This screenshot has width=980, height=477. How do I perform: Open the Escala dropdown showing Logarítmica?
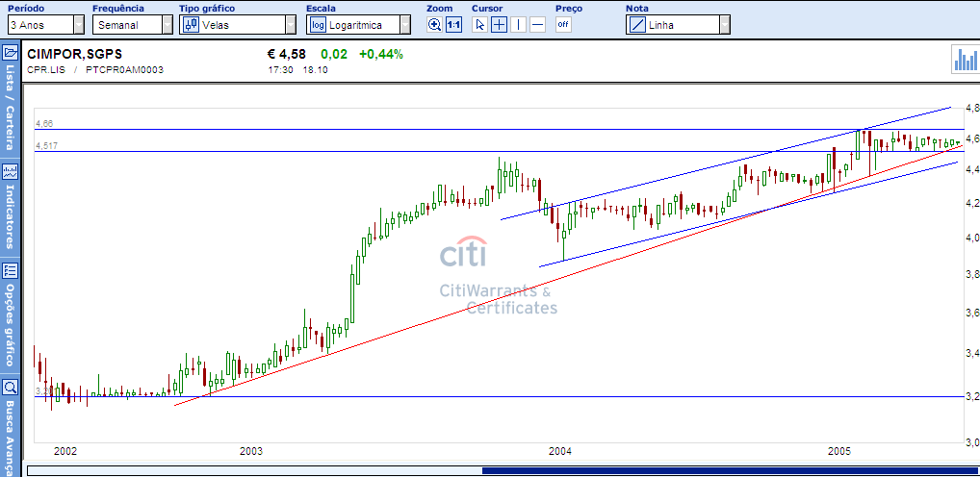click(359, 25)
